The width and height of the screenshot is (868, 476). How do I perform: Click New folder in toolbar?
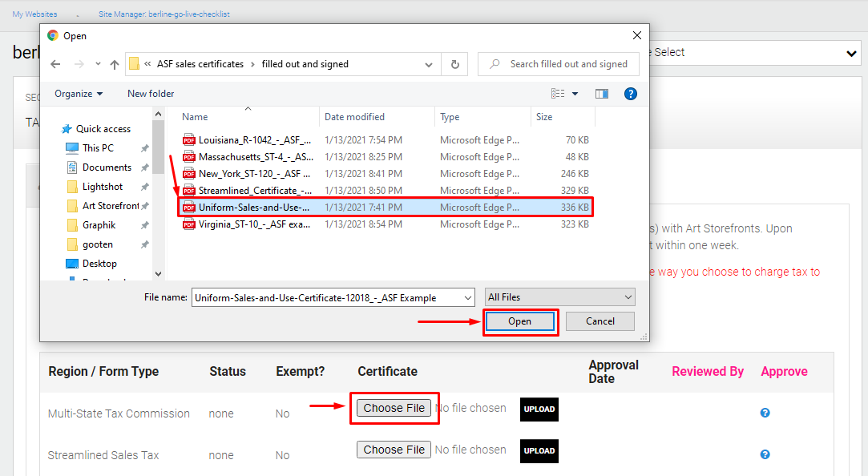151,94
